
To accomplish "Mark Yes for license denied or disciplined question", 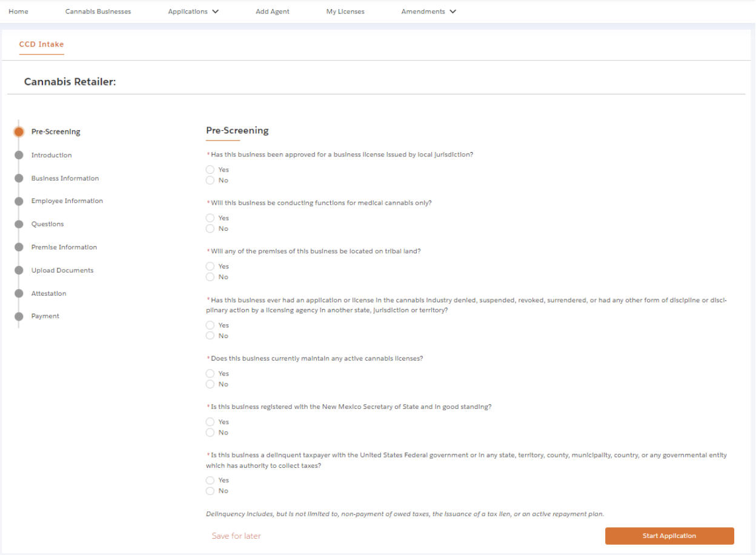I will point(210,325).
